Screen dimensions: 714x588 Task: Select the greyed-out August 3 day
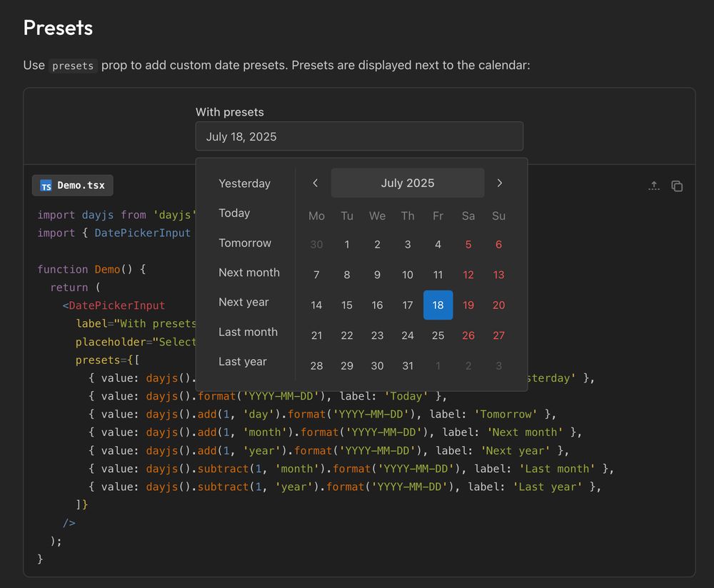pos(498,366)
